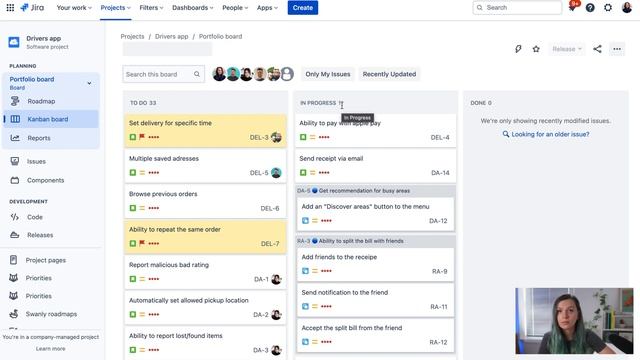
Task: Star the Portfolio board
Action: click(536, 49)
